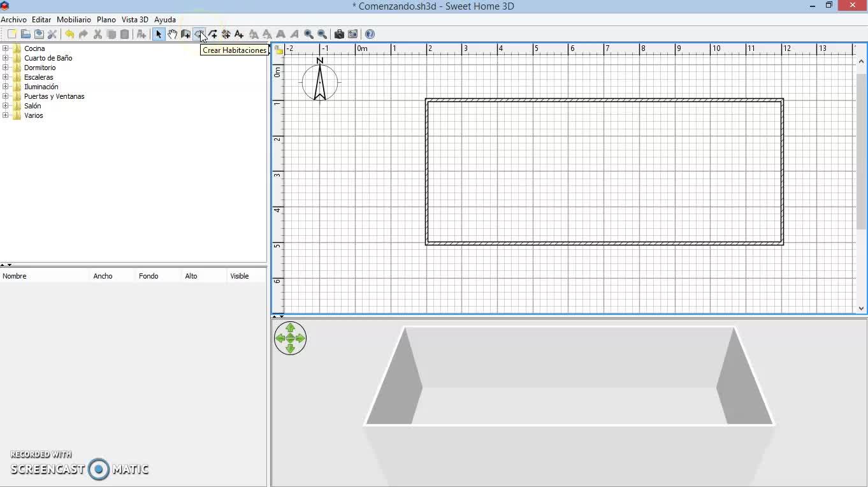
Task: Open the help question mark icon
Action: (370, 34)
